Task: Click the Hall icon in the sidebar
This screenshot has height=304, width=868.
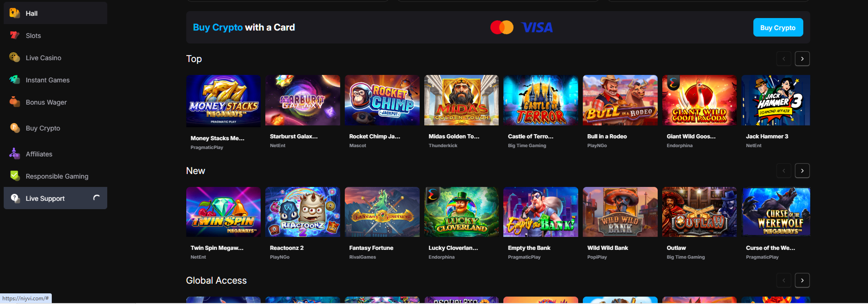Action: point(15,13)
